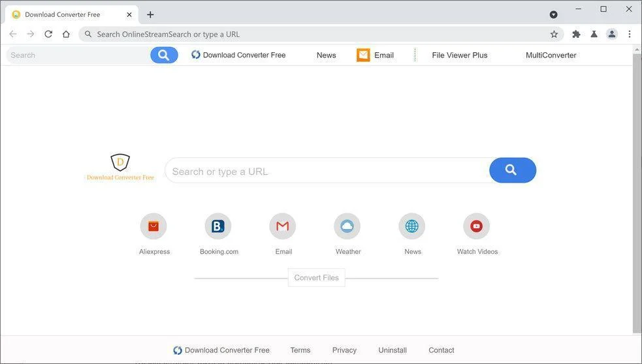Open the File Viewer Plus link
Screen dimensions: 642x364
(459, 55)
